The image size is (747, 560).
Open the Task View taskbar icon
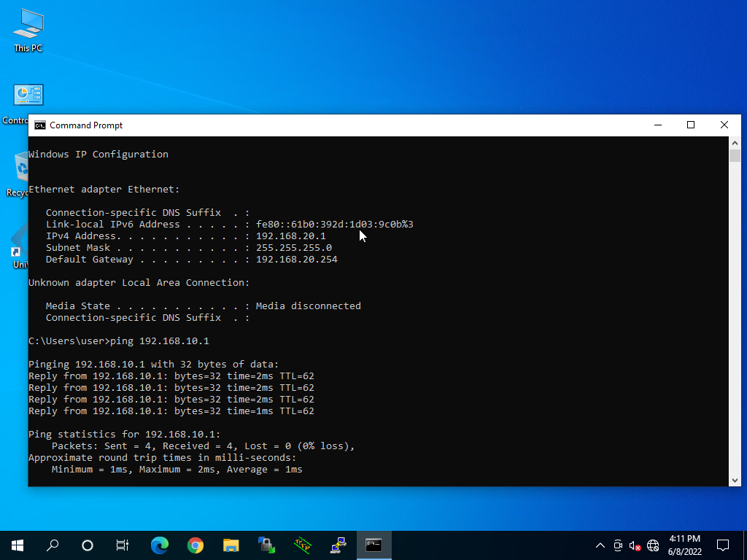tap(123, 545)
